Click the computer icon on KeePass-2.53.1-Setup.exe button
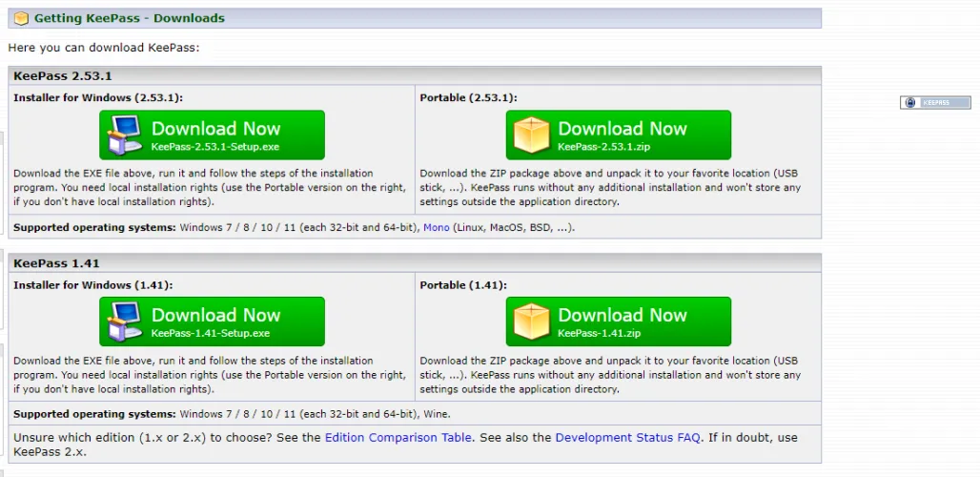Viewport: 980px width, 477px height. pyautogui.click(x=125, y=135)
